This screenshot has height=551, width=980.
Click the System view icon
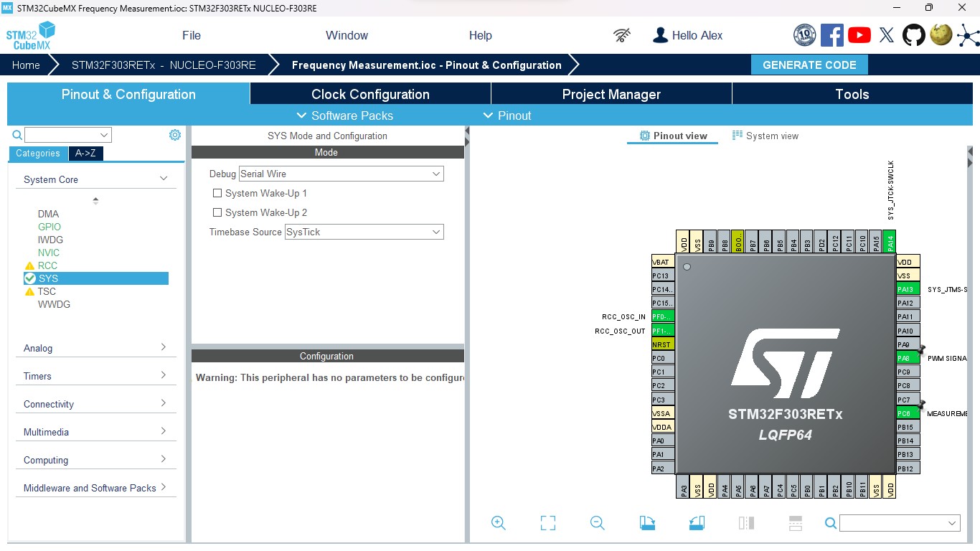tap(738, 136)
